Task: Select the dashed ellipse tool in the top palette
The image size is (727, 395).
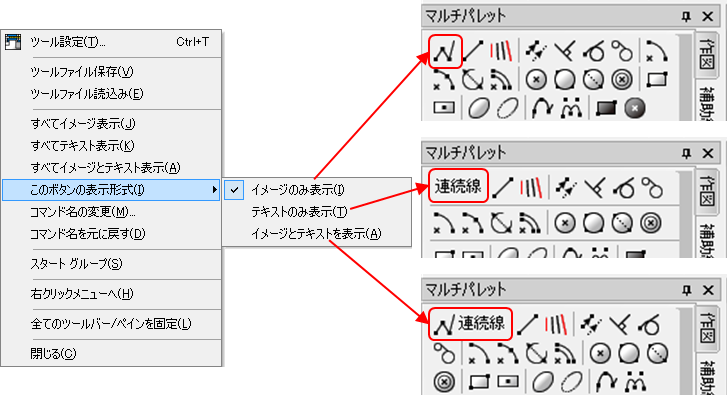Action: click(x=508, y=108)
